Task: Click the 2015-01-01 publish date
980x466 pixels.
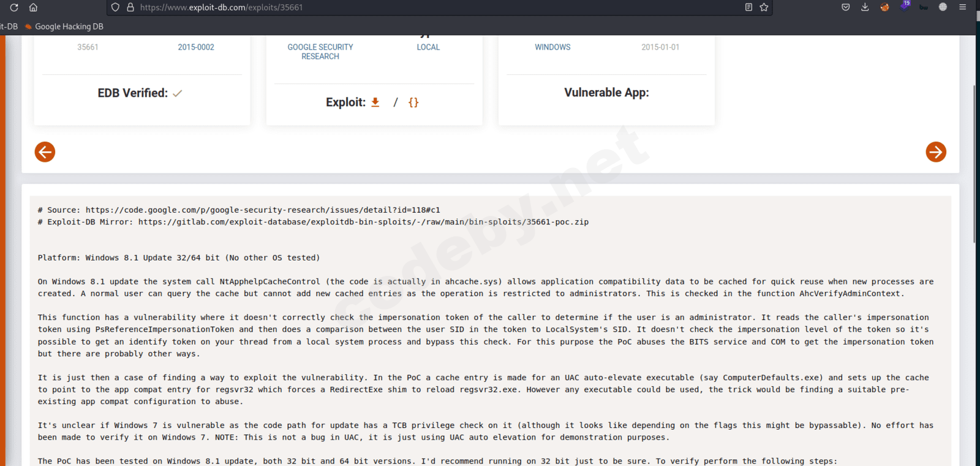Action: (x=660, y=47)
